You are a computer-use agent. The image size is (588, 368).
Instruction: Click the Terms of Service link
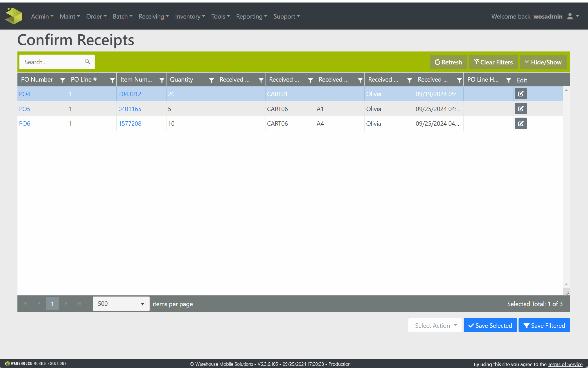coord(565,364)
